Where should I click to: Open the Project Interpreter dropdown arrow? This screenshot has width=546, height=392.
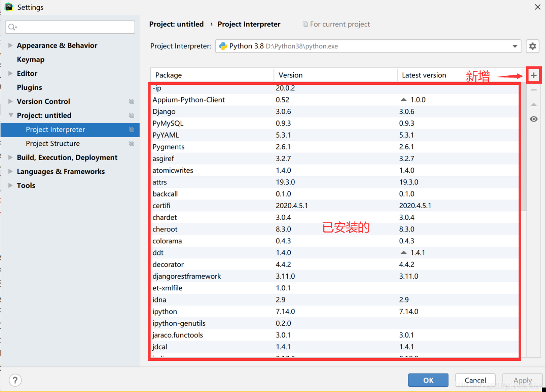[x=515, y=46]
